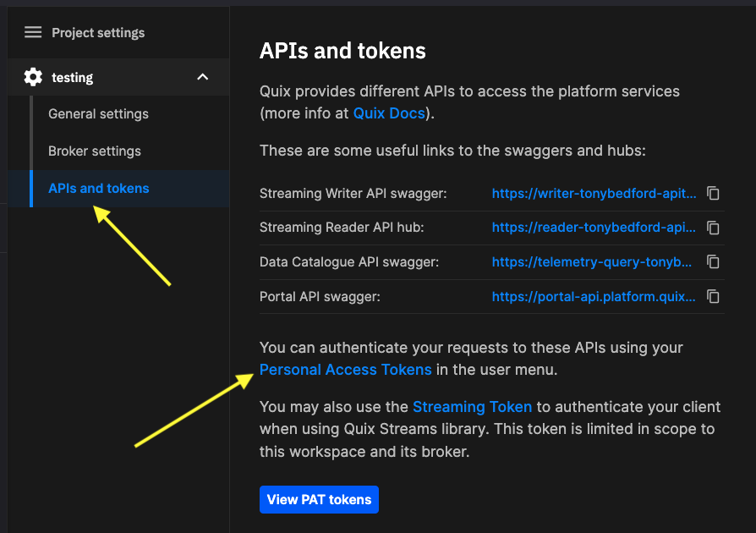Open the telemetry-query swagger URL

click(x=592, y=262)
